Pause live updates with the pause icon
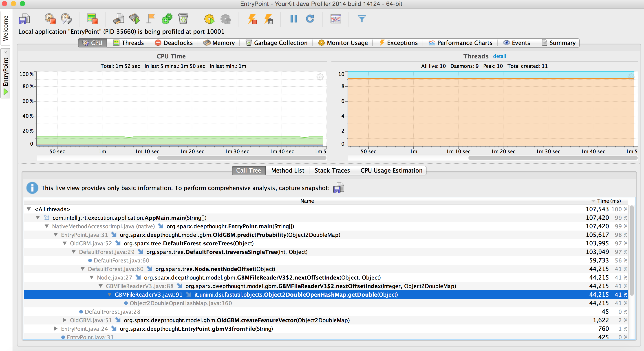This screenshot has height=351, width=644. pyautogui.click(x=293, y=19)
